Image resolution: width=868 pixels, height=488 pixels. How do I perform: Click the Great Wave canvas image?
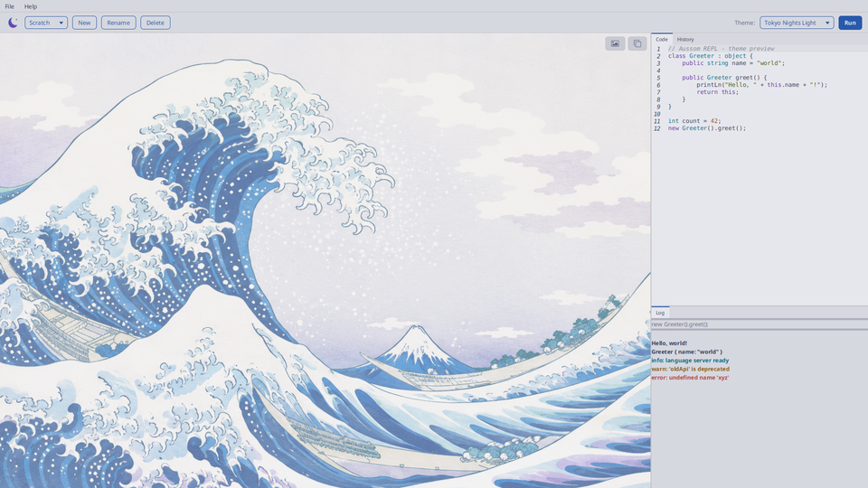click(325, 260)
